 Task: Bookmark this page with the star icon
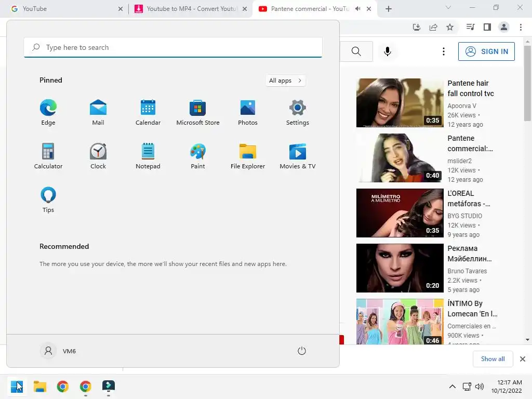click(450, 27)
